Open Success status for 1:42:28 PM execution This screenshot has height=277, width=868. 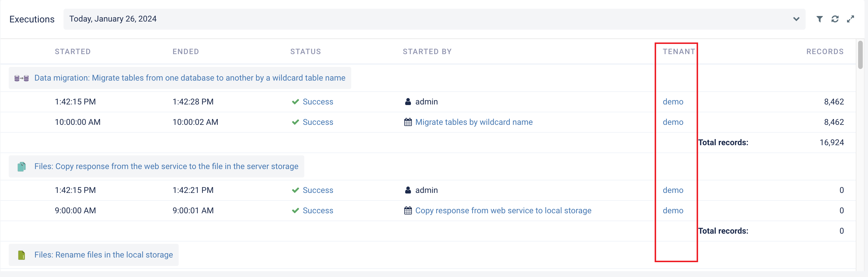318,102
